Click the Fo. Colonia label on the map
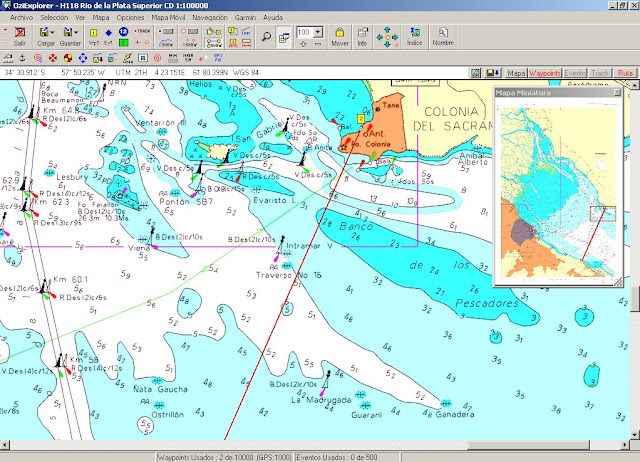 click(371, 144)
